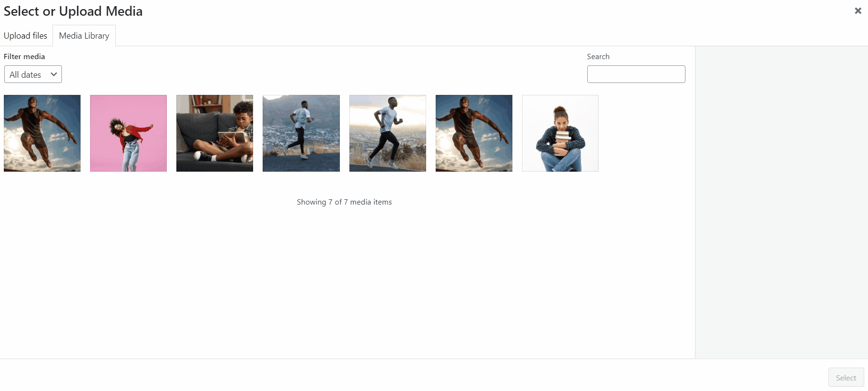
Task: Click the Filter media label
Action: click(x=24, y=56)
